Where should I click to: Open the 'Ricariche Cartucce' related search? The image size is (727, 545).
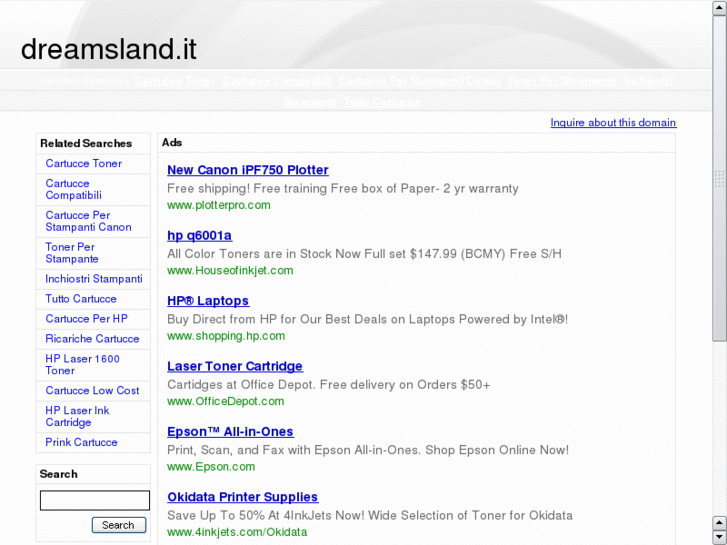click(92, 339)
